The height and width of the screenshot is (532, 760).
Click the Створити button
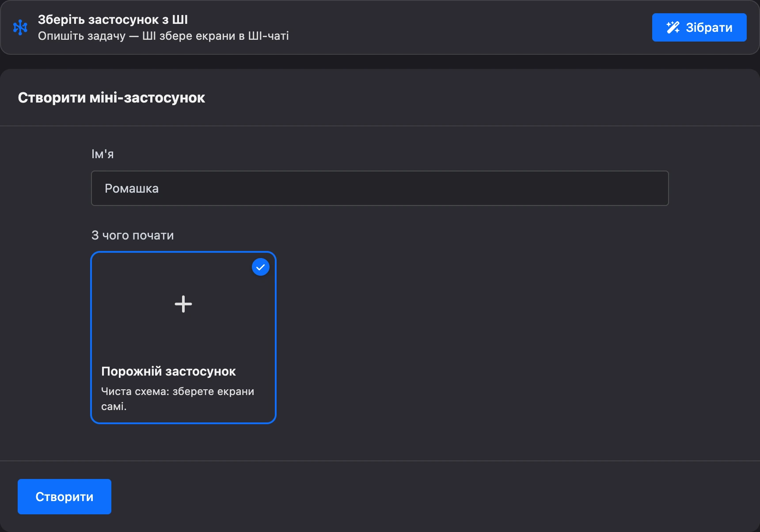pyautogui.click(x=65, y=497)
